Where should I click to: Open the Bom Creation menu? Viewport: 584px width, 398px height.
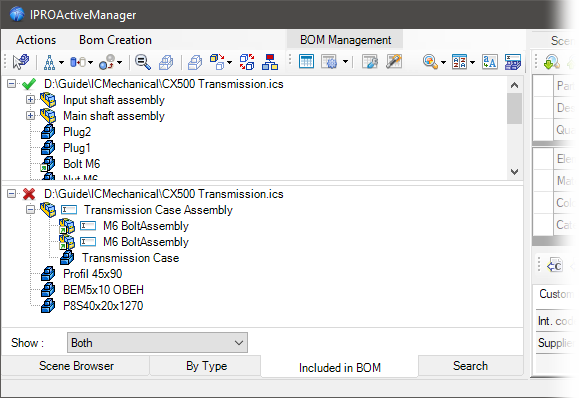point(115,40)
